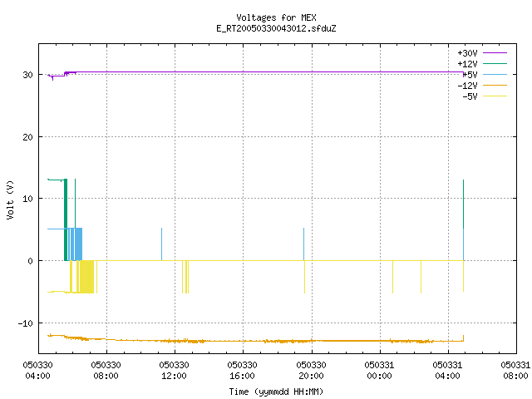Click the x-axis tick '050330 04:00'
The width and height of the screenshot is (532, 399).
coord(37,371)
